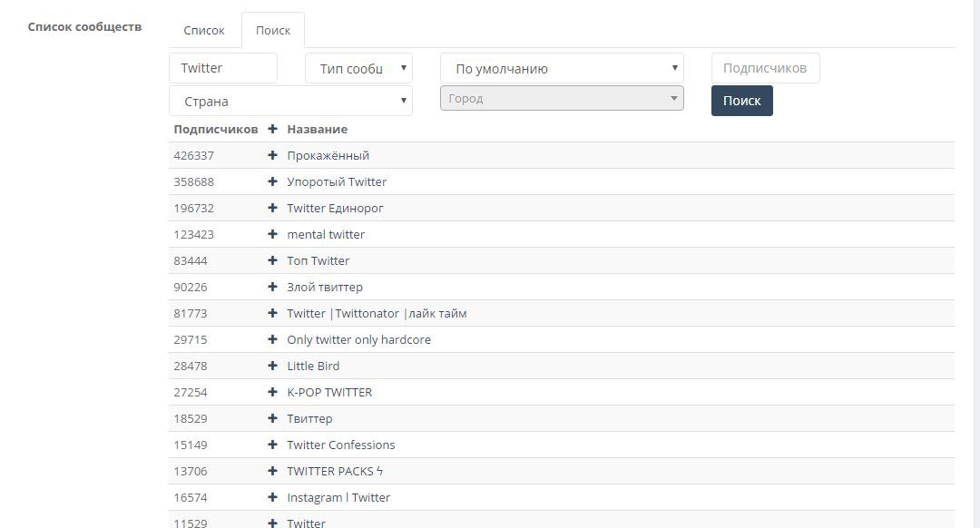Click subscriber count 16574

(191, 497)
